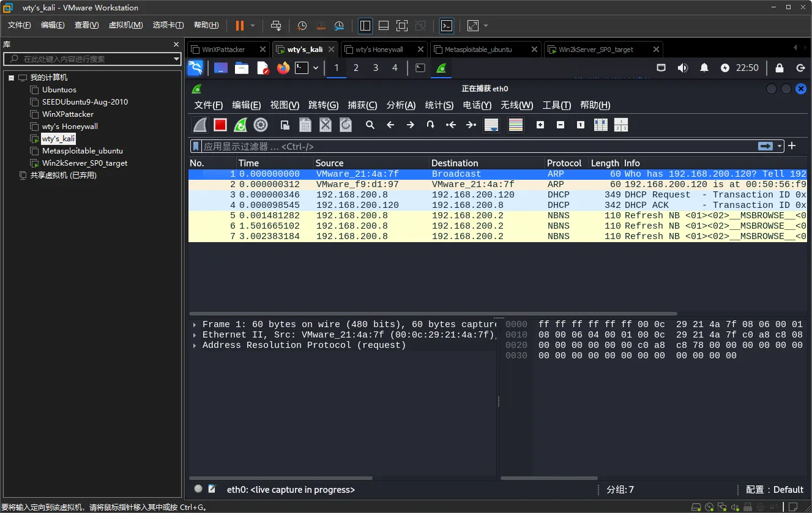Click the packet layout icon on toolbar end
Viewport: 812px width, 513px height.
(621, 125)
